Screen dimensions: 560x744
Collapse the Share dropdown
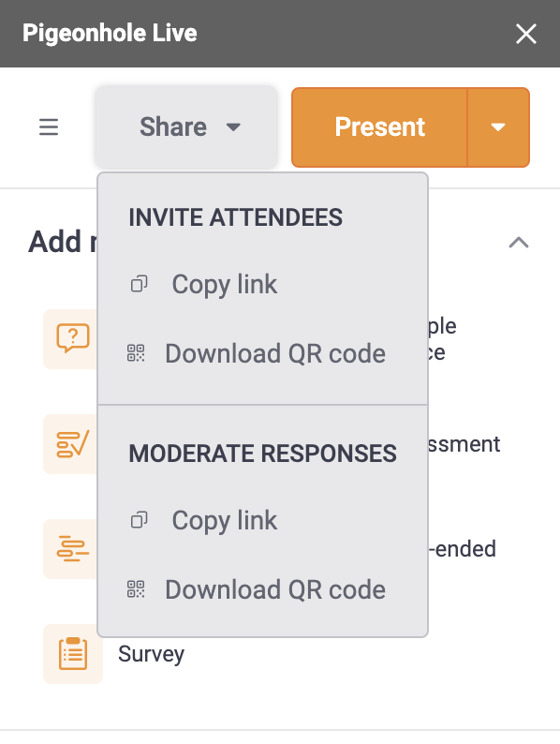[x=186, y=127]
